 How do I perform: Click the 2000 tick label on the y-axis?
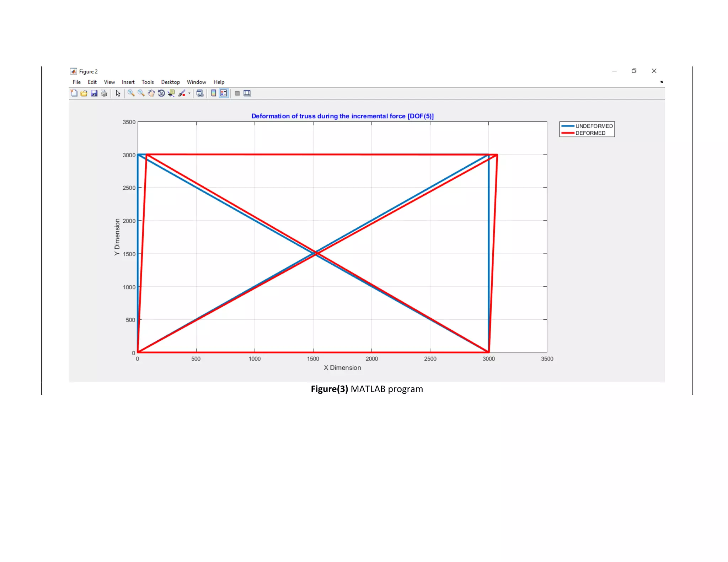[x=129, y=221]
